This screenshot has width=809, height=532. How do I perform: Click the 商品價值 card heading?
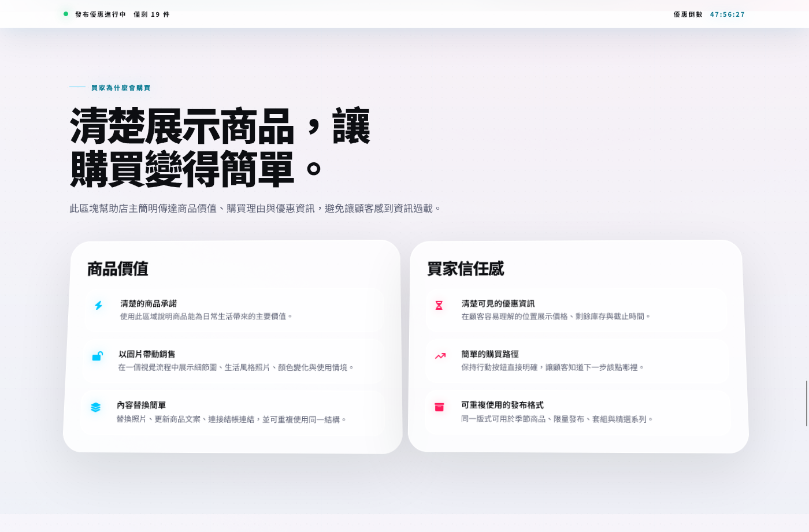point(118,269)
